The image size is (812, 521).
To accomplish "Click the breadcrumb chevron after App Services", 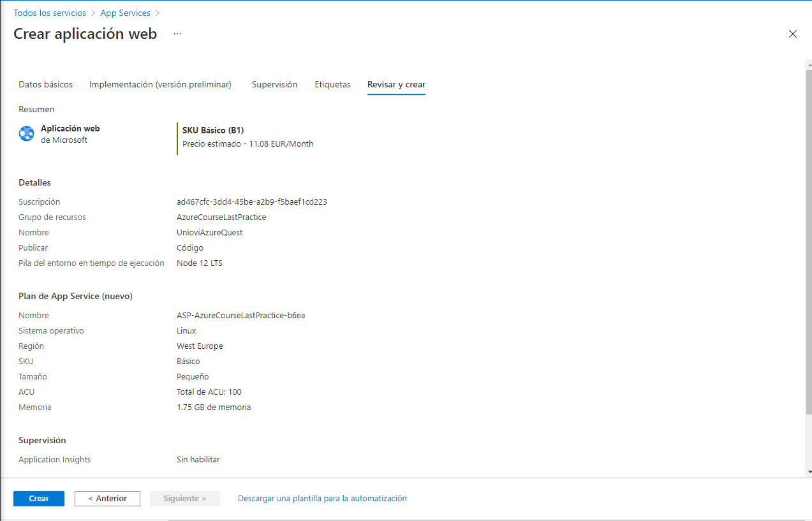I will (158, 13).
